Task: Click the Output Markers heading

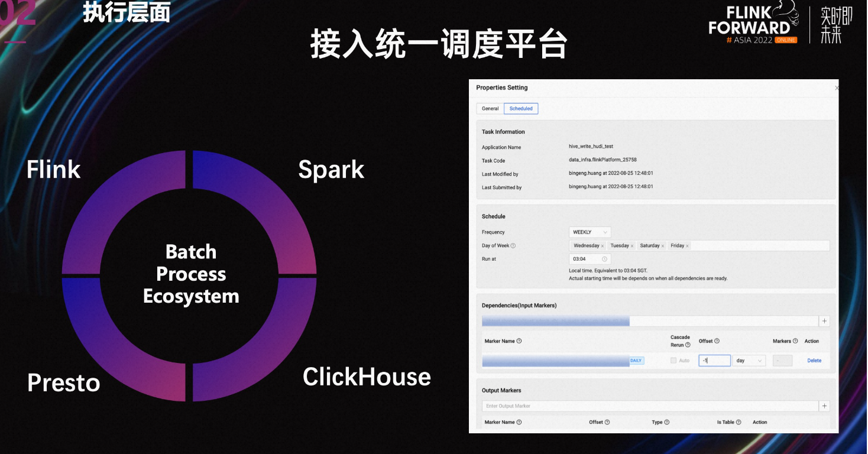Action: (x=501, y=391)
